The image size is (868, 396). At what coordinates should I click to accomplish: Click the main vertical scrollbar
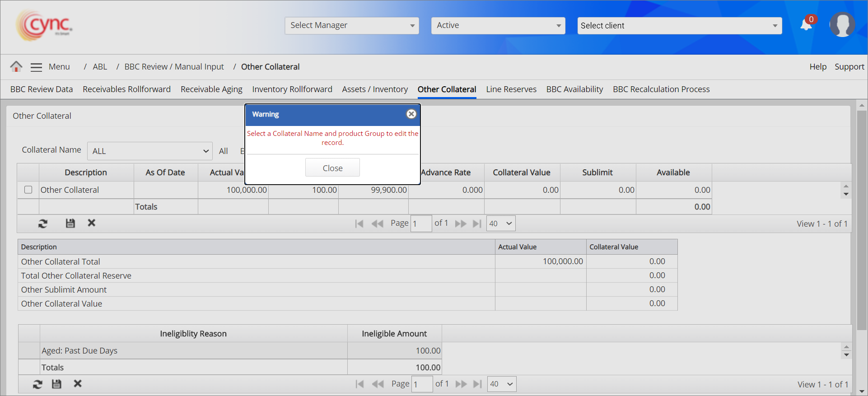point(862,217)
